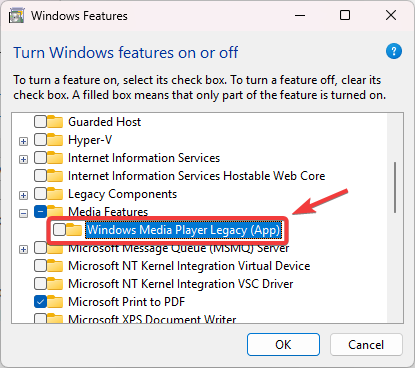
Task: Select Microsoft NT Kernel Integration Virtual Device label
Action: point(189,266)
